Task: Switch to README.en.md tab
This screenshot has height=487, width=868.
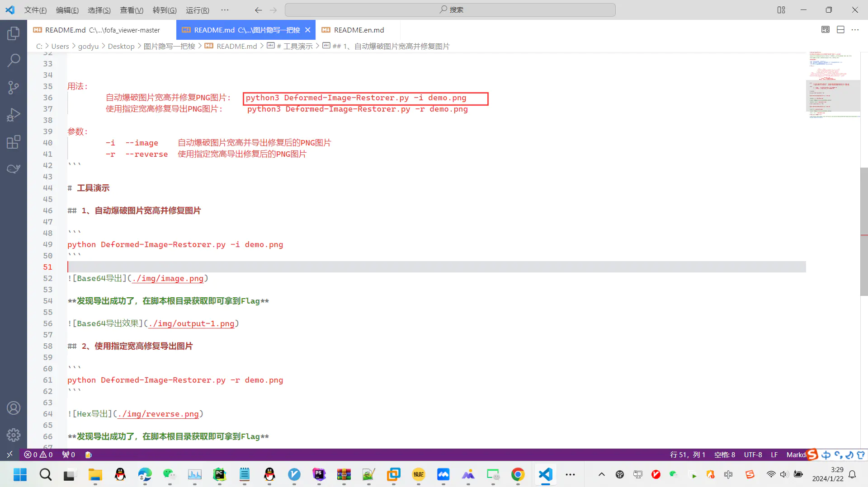Action: tap(359, 30)
